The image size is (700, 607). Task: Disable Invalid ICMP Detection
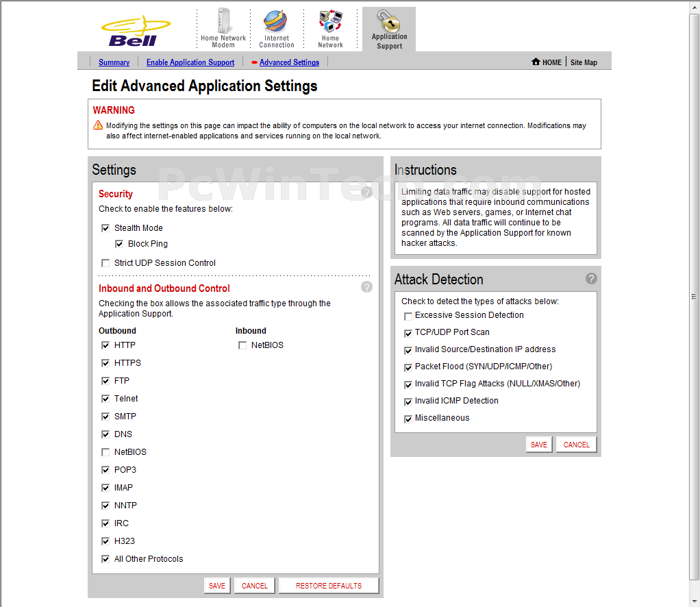coord(408,402)
